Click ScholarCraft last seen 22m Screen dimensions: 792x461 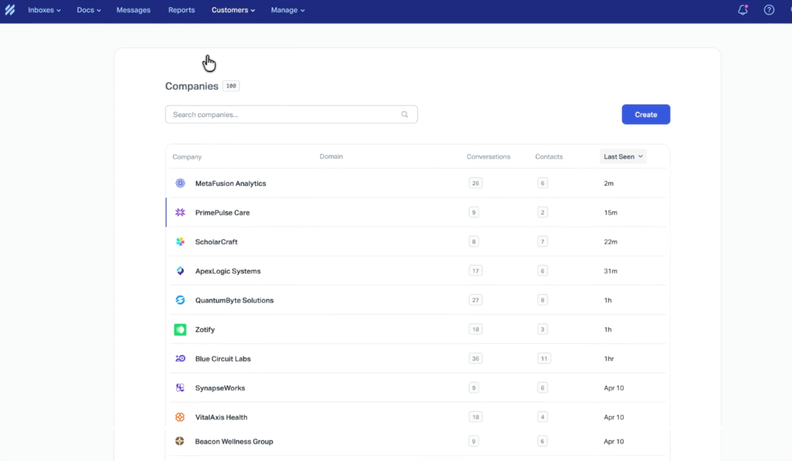pyautogui.click(x=611, y=242)
